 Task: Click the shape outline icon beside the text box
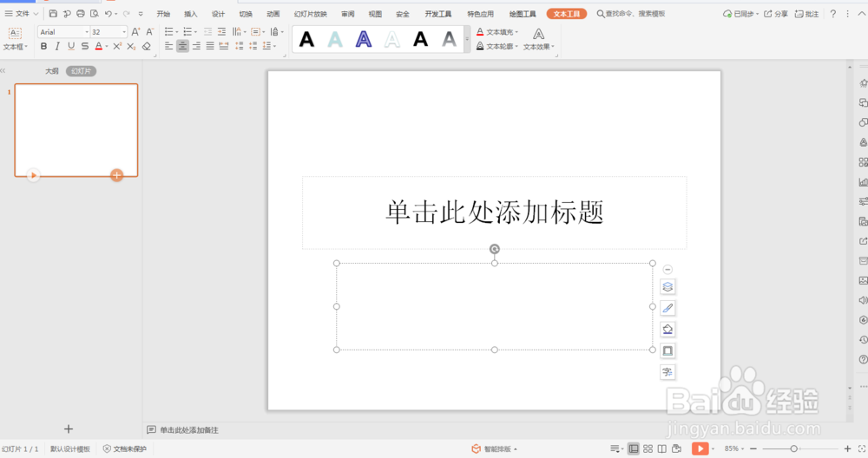coord(667,350)
